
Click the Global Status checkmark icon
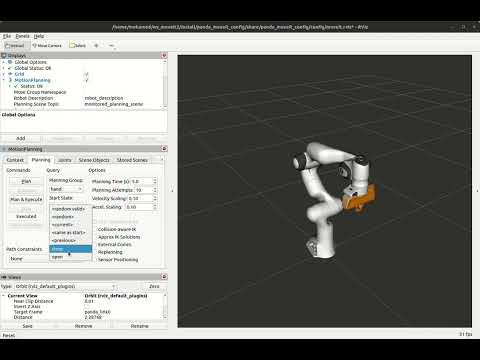pos(10,68)
